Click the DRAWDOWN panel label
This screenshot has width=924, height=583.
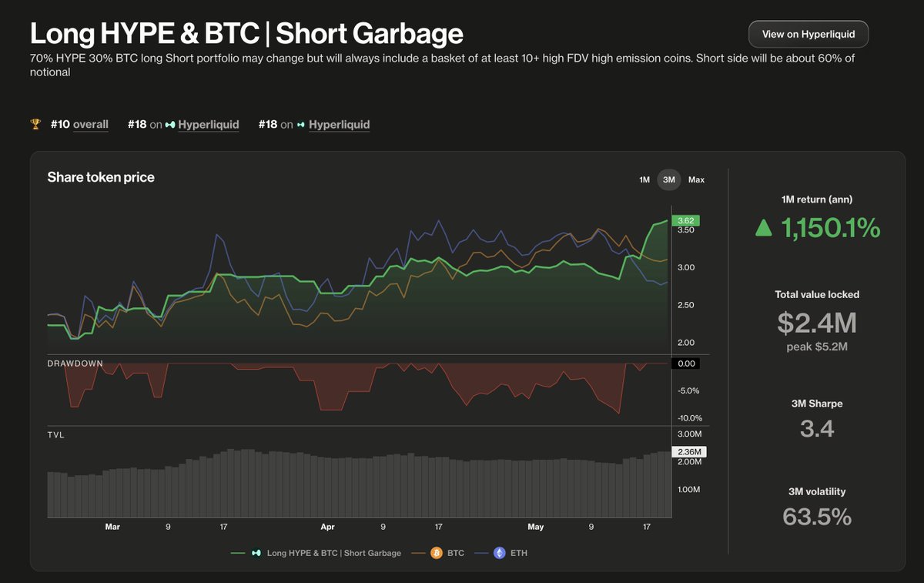click(x=75, y=364)
